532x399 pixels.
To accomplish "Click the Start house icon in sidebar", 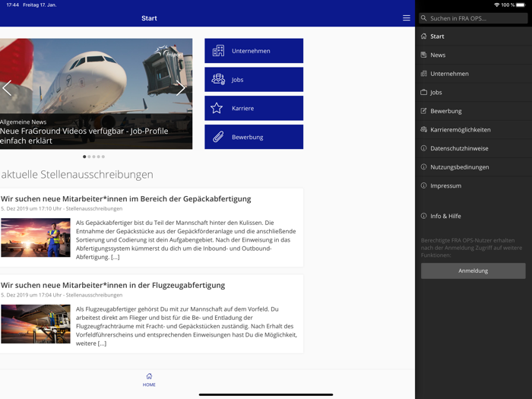I will coord(423,36).
